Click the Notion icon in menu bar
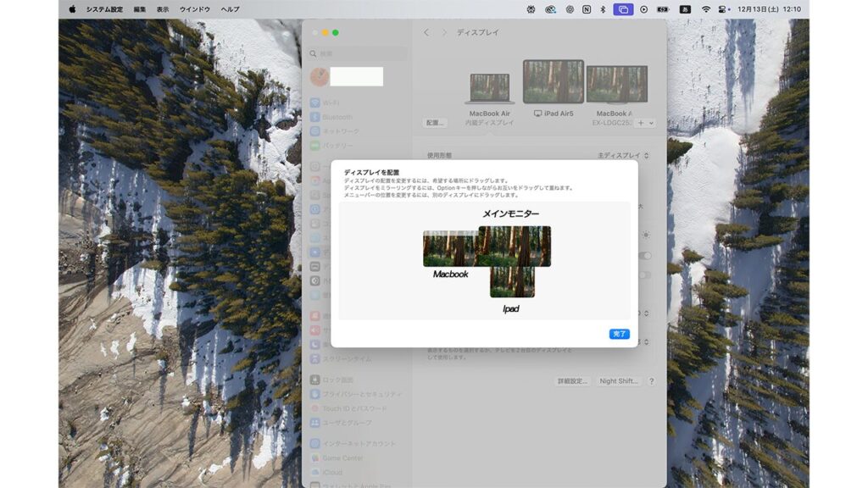Viewport: 868px width, 488px height. point(587,9)
